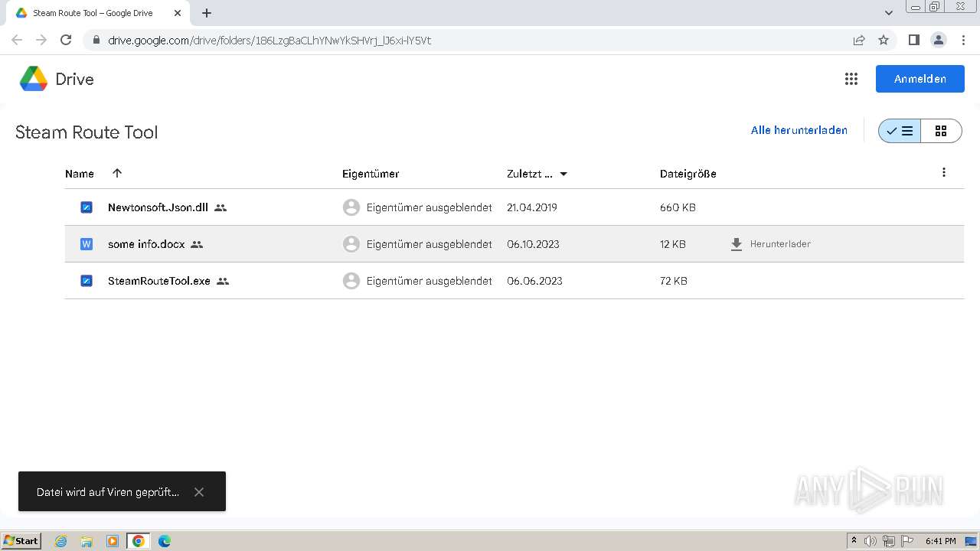Open a new browser tab
Viewport: 980px width, 551px height.
(207, 13)
